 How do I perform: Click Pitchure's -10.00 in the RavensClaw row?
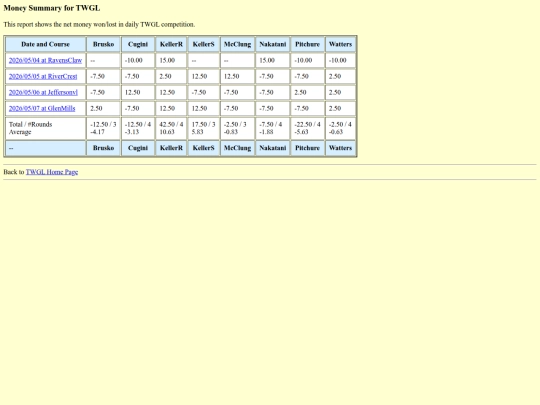pyautogui.click(x=307, y=60)
